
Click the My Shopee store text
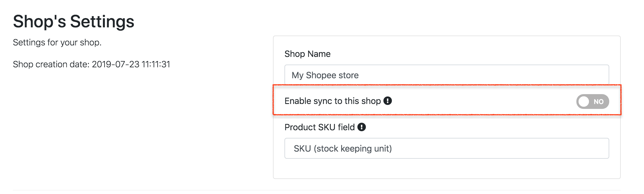tap(325, 75)
